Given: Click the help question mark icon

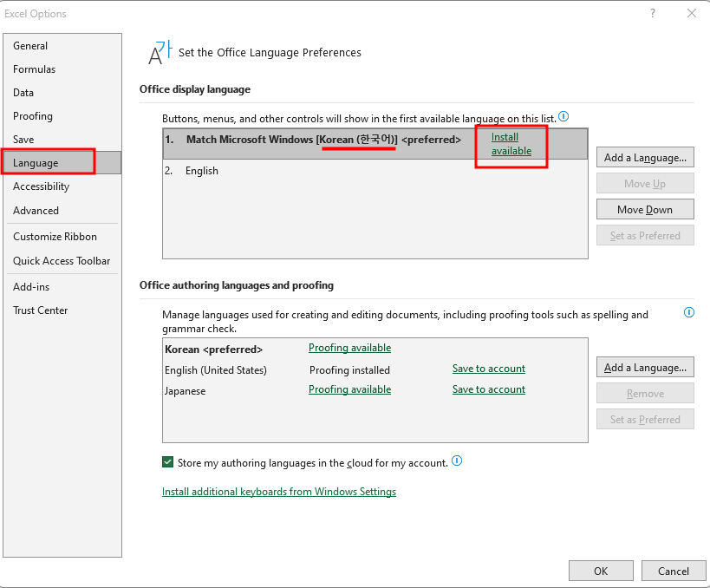Looking at the screenshot, I should [653, 13].
